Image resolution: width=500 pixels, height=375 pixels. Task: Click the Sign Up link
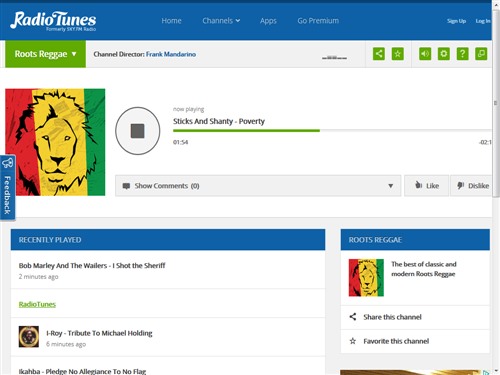tap(456, 21)
